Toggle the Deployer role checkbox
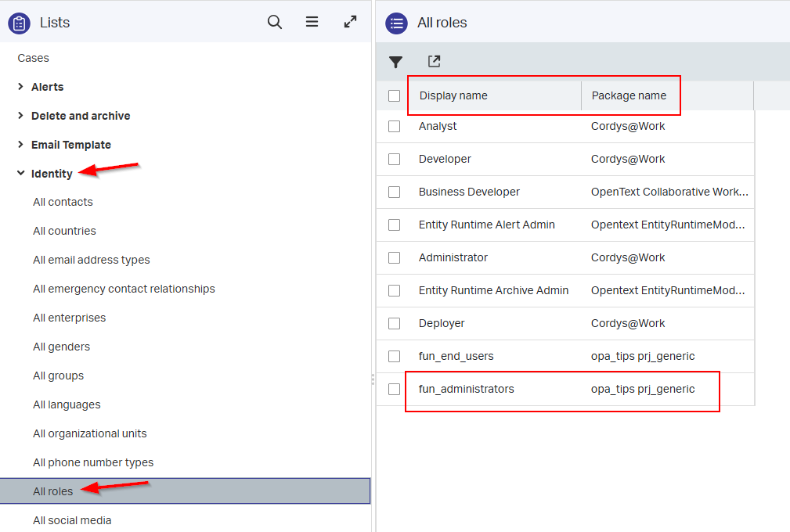 point(395,324)
